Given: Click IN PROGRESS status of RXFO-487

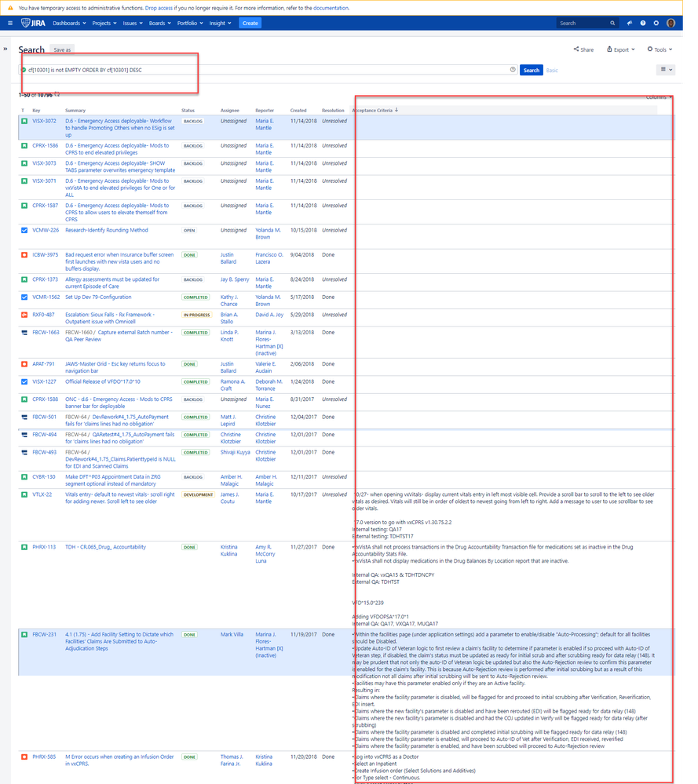Looking at the screenshot, I should point(196,315).
